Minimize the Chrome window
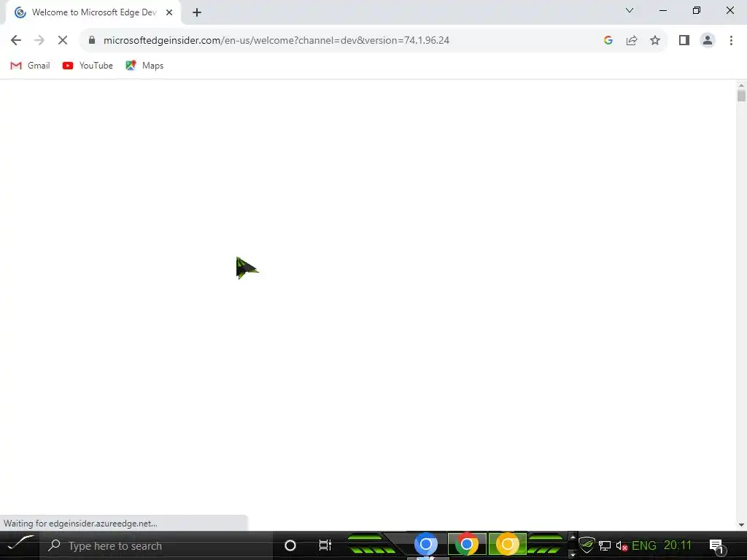 coord(663,10)
